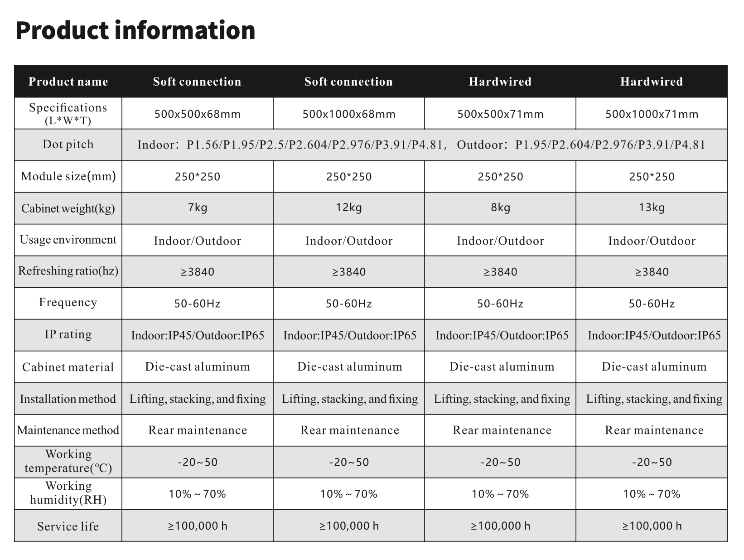Select the Maintenance method row label
744x560 pixels.
tap(68, 430)
